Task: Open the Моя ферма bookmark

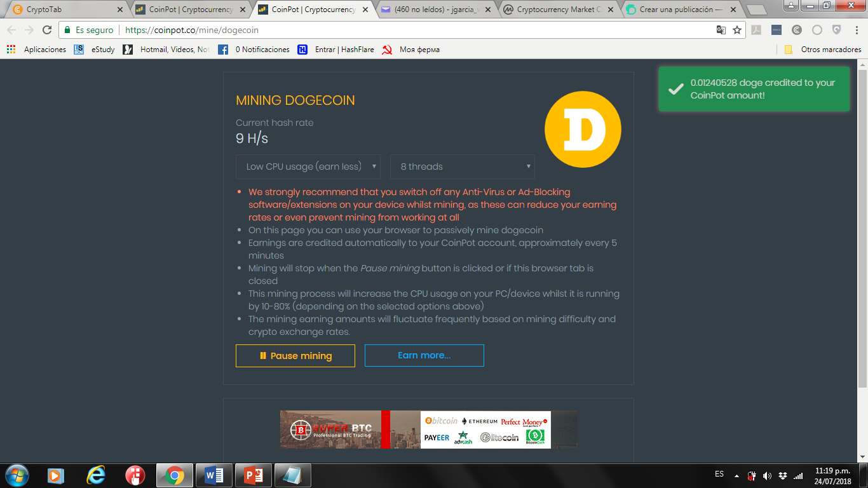Action: (410, 50)
